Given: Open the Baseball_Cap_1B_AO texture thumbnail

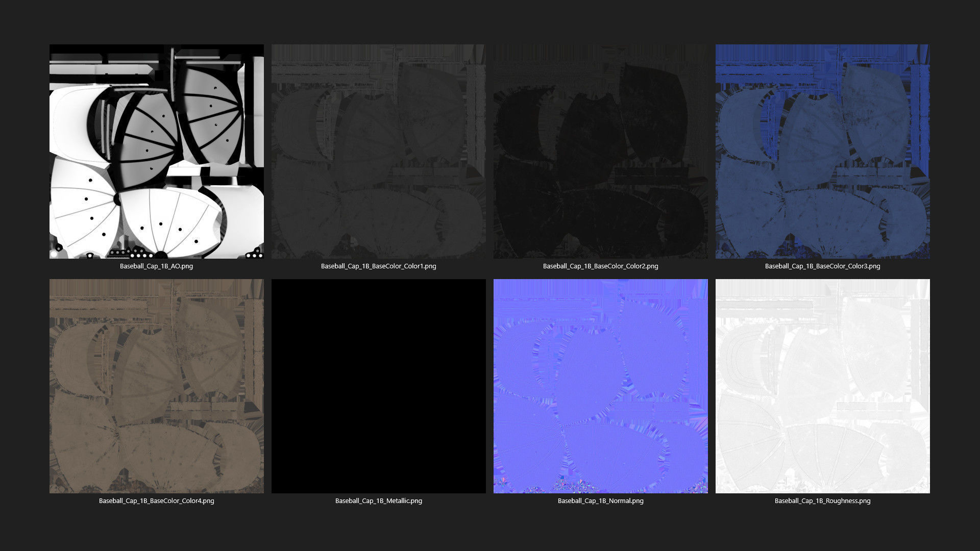Looking at the screenshot, I should point(156,151).
